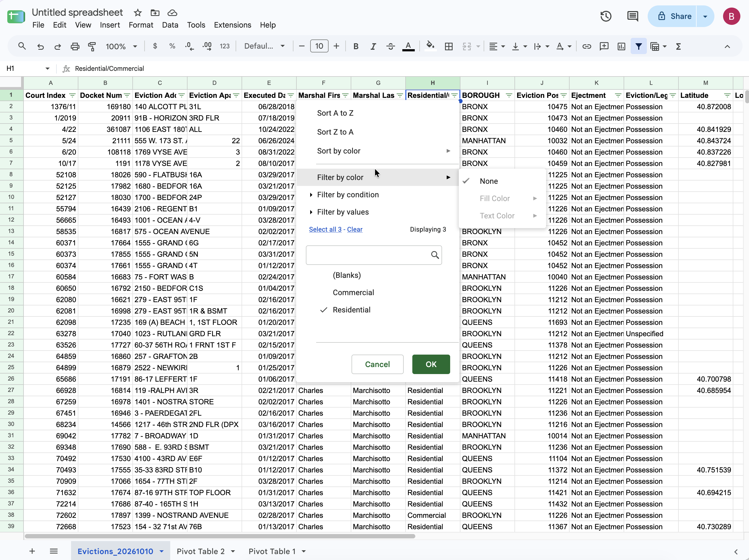The width and height of the screenshot is (749, 560).
Task: Click the Clear link in filter
Action: [355, 229]
